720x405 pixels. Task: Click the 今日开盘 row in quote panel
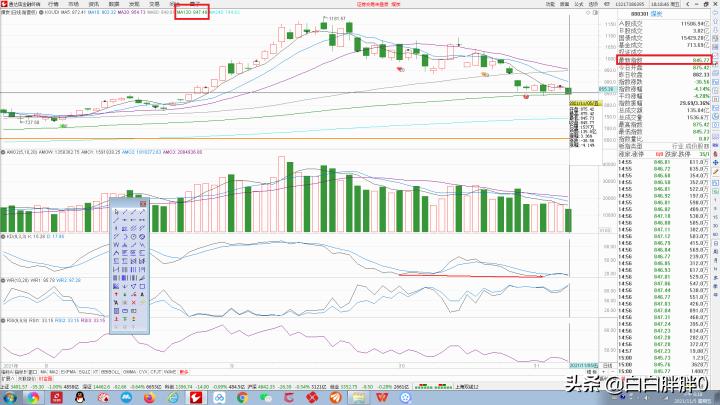point(664,68)
